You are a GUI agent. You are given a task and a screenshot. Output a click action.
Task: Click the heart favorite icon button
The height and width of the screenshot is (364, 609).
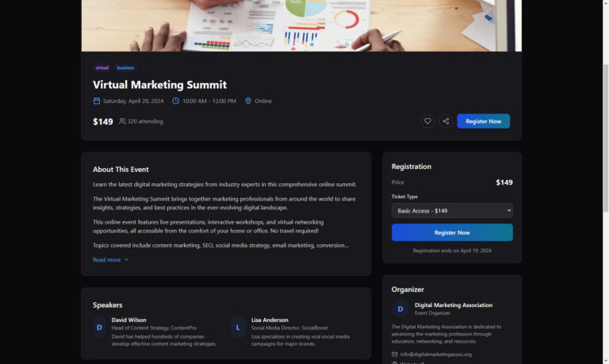[x=427, y=121]
